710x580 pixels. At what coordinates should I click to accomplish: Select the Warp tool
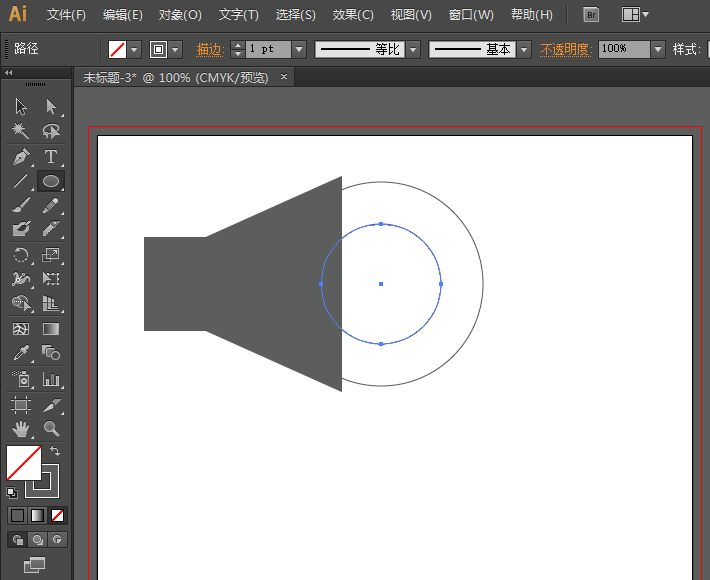21,278
